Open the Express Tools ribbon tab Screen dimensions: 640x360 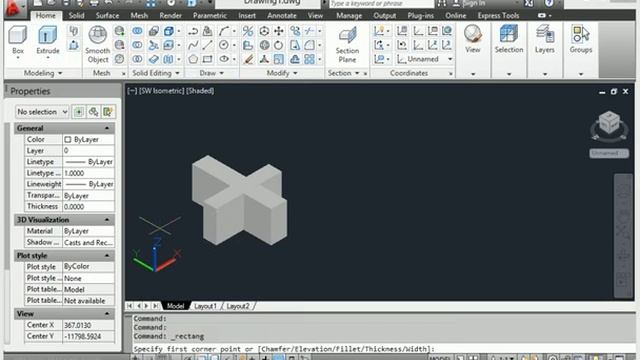(498, 16)
